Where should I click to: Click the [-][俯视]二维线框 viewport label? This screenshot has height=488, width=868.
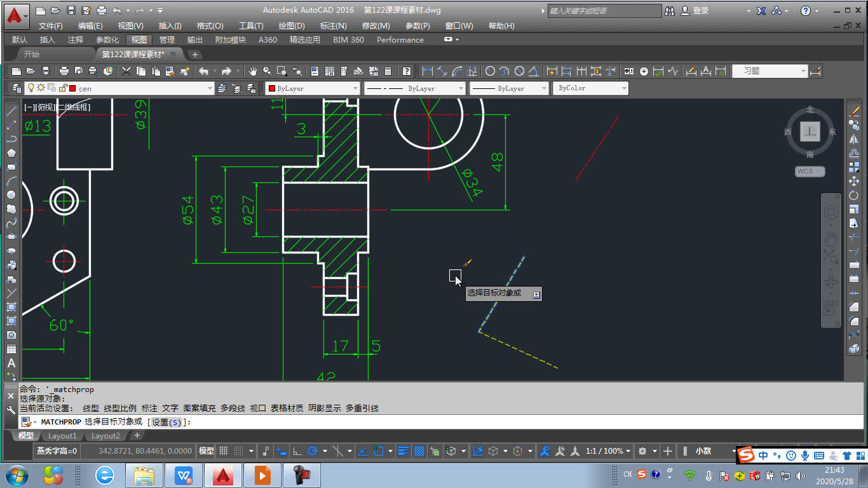pos(57,107)
